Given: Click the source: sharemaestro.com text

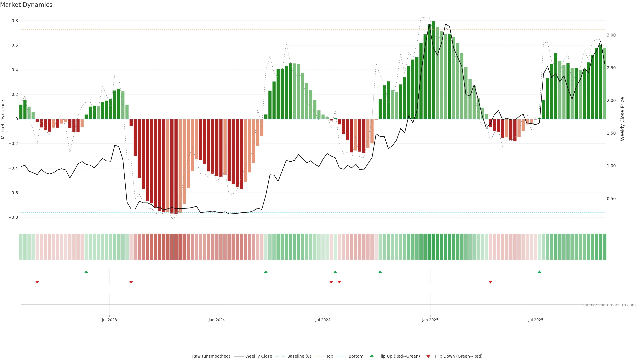Looking at the screenshot, I should click(x=609, y=305).
